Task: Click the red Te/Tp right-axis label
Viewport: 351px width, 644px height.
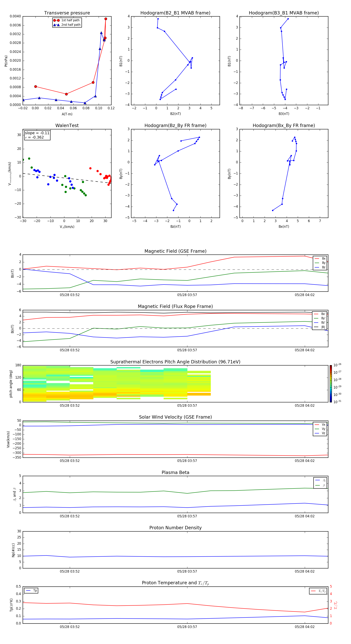Action: tap(336, 605)
